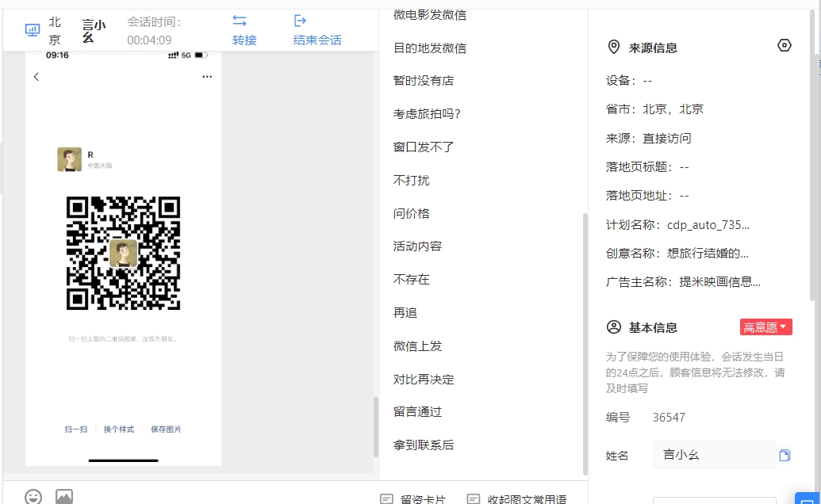Choose the 微信上发 quick reply

417,346
